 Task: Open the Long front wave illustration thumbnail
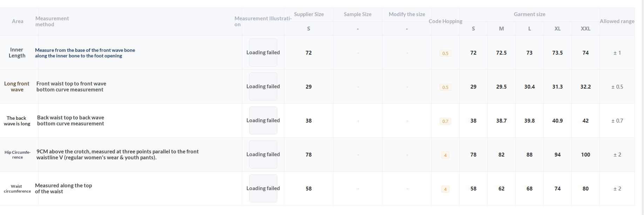[x=263, y=86]
